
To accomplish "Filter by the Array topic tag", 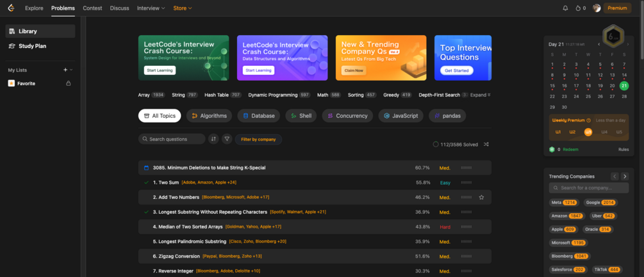I will click(152, 95).
